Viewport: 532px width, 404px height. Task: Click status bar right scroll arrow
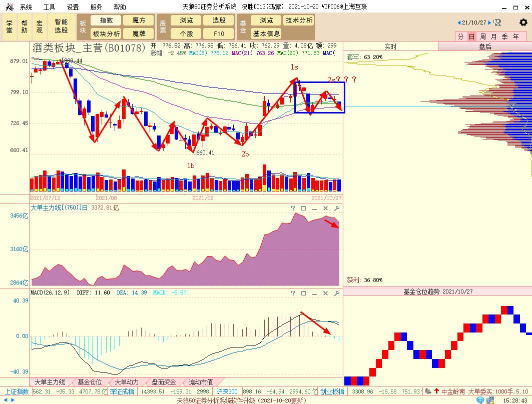tap(13, 400)
